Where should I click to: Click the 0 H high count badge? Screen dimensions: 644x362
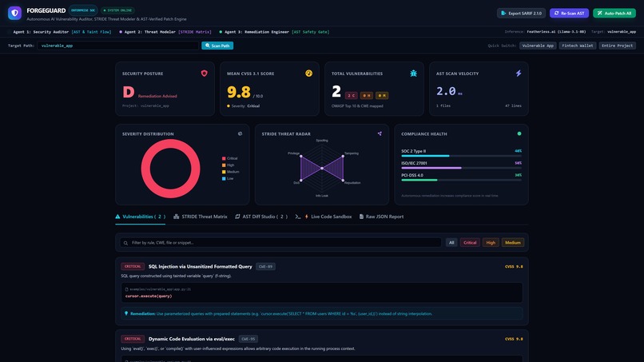click(367, 95)
